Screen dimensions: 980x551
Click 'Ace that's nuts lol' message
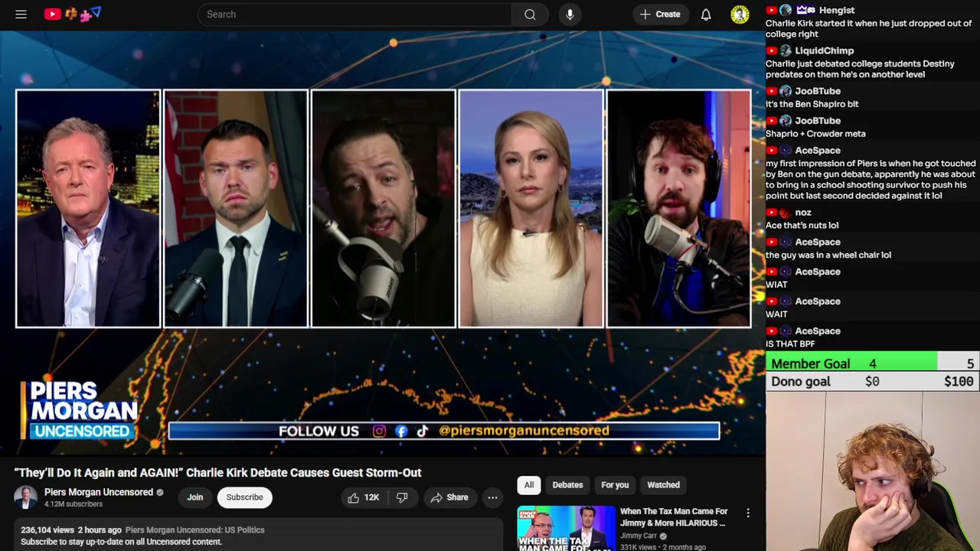point(802,225)
